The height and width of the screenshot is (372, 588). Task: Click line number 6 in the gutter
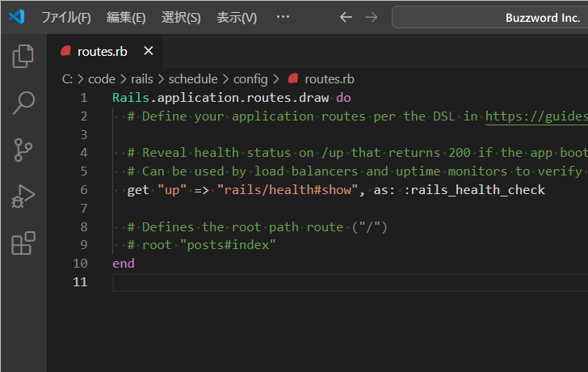84,190
